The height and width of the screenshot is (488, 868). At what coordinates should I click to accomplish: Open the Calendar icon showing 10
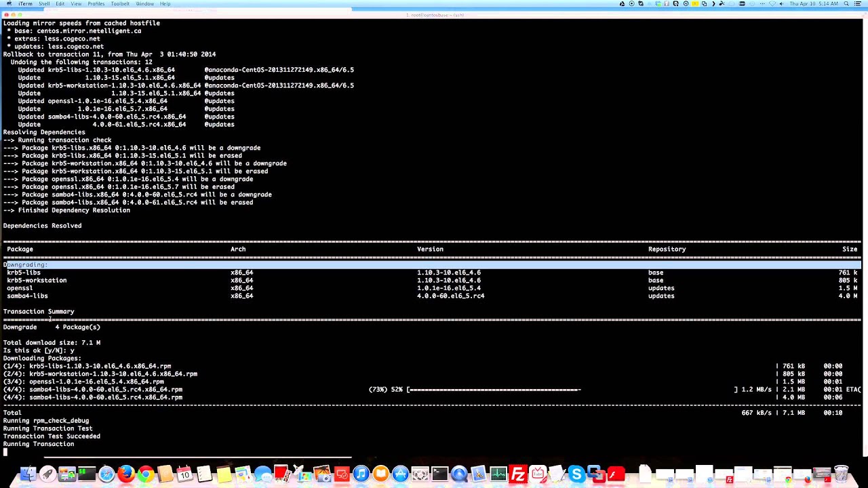(x=184, y=474)
